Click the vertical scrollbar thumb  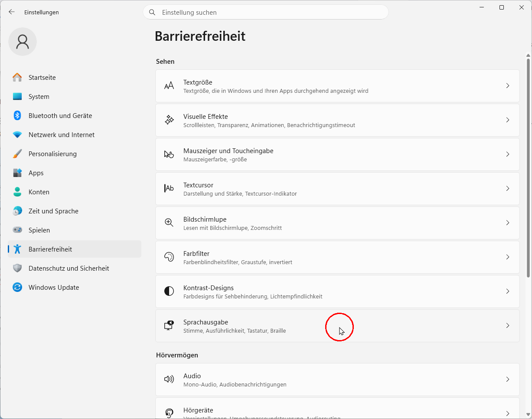point(528,168)
